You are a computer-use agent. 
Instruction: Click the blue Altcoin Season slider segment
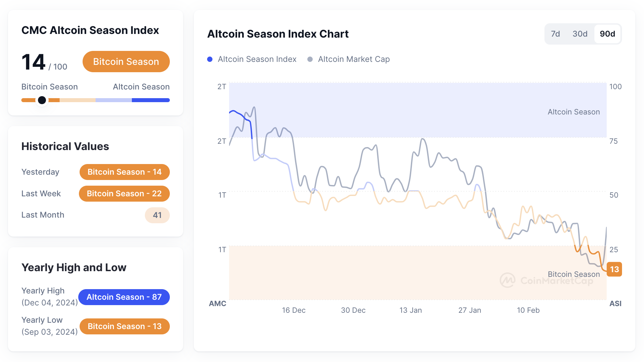click(x=151, y=100)
